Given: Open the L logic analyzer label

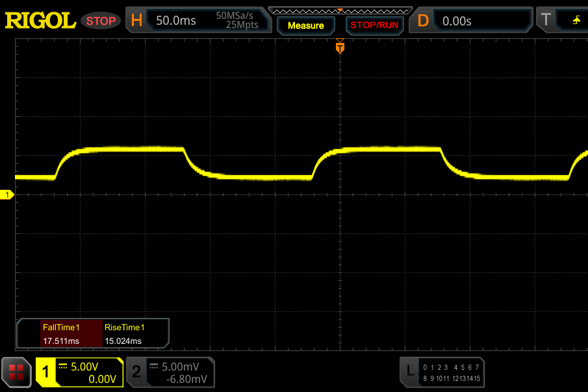Looking at the screenshot, I should (410, 372).
